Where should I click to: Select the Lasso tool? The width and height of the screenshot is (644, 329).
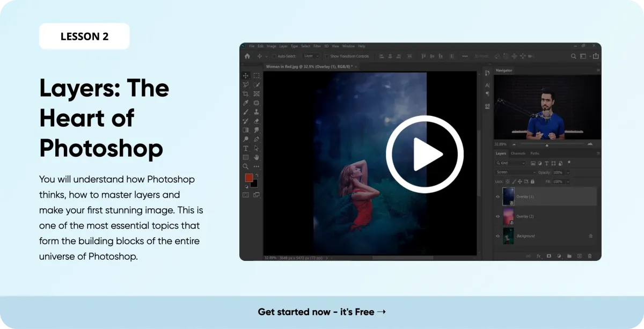click(246, 85)
